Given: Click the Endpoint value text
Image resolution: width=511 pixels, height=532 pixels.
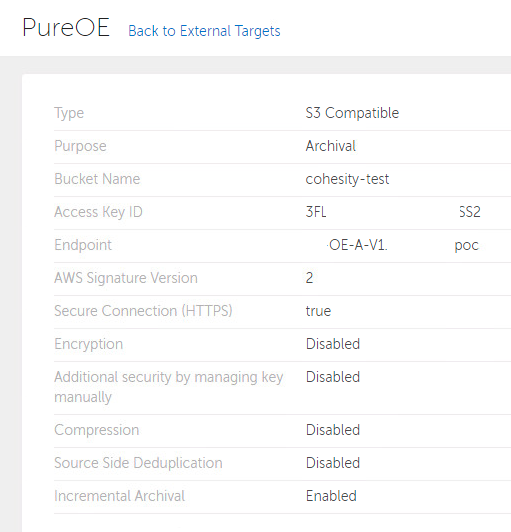Looking at the screenshot, I should [403, 245].
